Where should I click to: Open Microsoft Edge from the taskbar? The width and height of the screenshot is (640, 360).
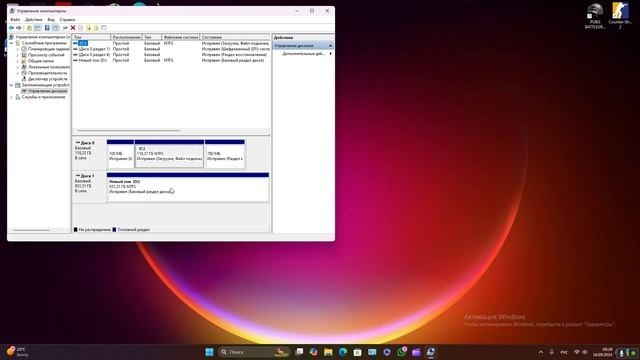343,352
